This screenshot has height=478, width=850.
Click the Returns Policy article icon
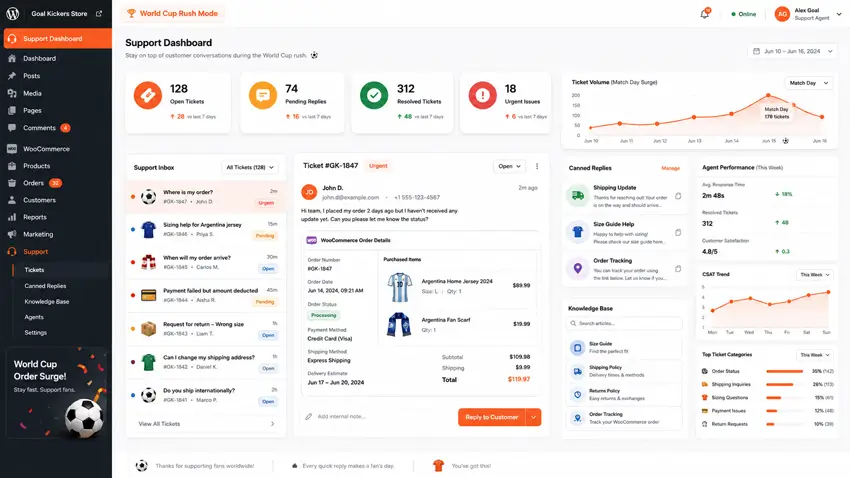click(577, 395)
